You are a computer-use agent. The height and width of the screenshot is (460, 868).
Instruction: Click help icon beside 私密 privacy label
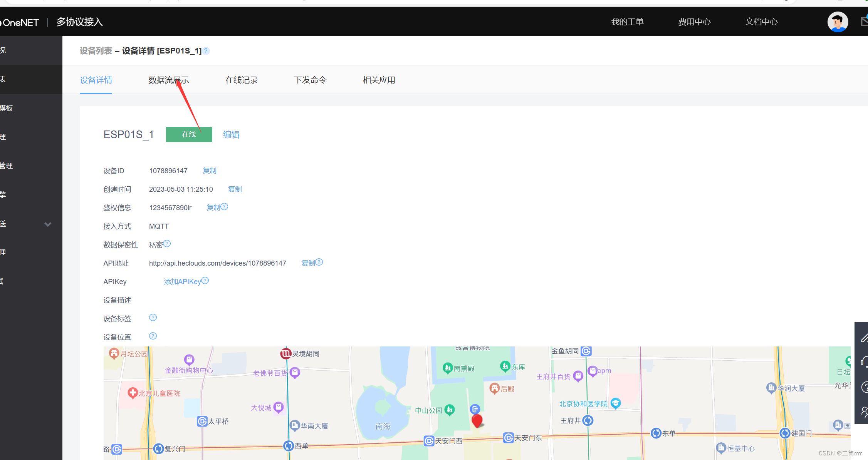tap(167, 244)
